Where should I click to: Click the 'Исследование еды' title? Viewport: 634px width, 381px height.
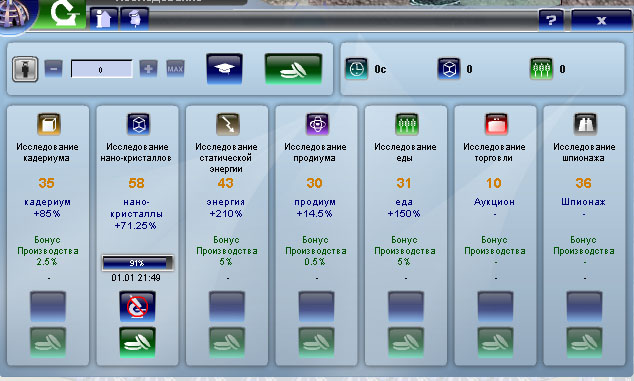tap(405, 152)
